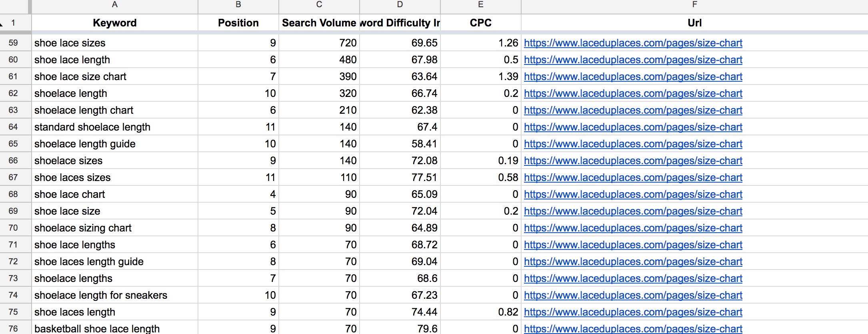Open size-chart link in row 59
Image resolution: width=868 pixels, height=334 pixels.
tap(633, 43)
